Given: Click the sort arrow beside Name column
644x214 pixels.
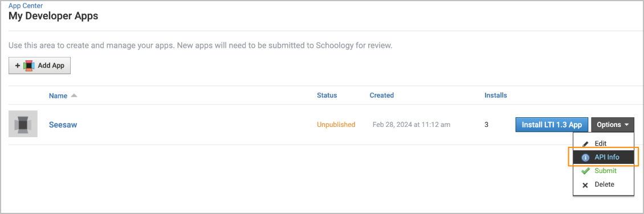Looking at the screenshot, I should [74, 96].
